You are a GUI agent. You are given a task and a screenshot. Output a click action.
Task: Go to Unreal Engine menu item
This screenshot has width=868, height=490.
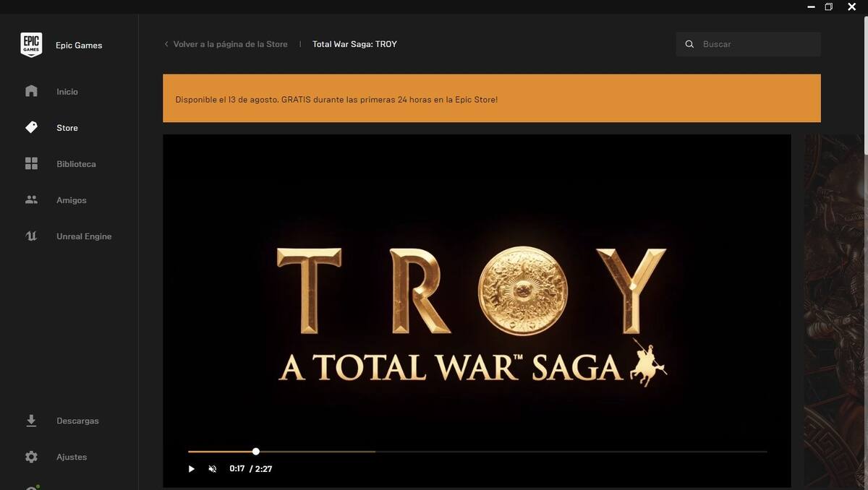tap(84, 236)
